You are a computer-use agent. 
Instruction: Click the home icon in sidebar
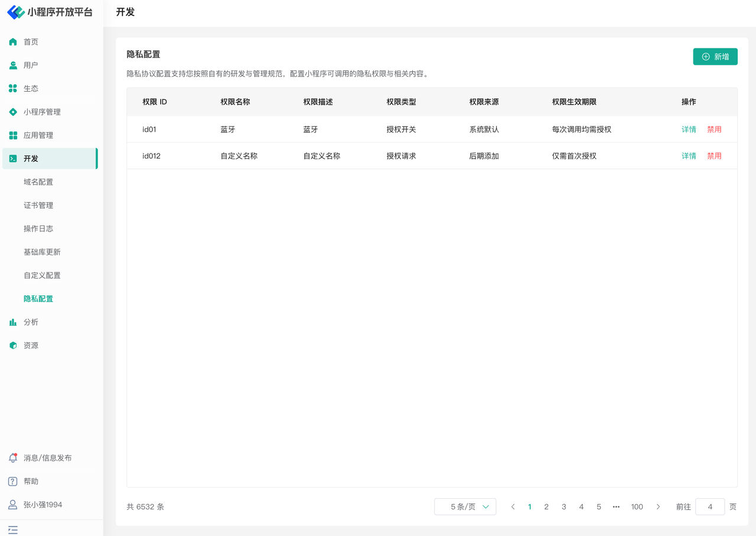point(13,42)
